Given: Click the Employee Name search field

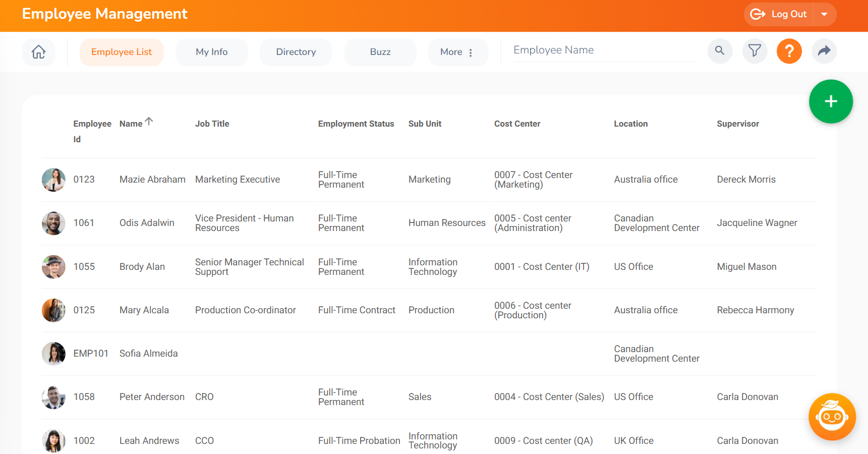Looking at the screenshot, I should pyautogui.click(x=605, y=50).
